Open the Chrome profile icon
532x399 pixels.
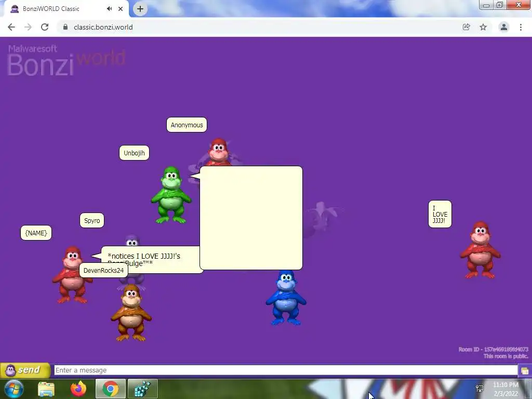point(504,27)
